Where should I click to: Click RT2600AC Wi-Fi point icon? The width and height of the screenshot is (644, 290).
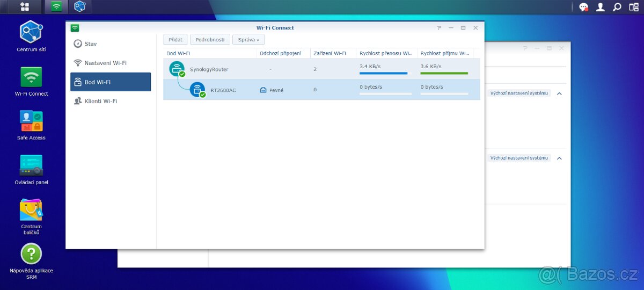pos(197,90)
